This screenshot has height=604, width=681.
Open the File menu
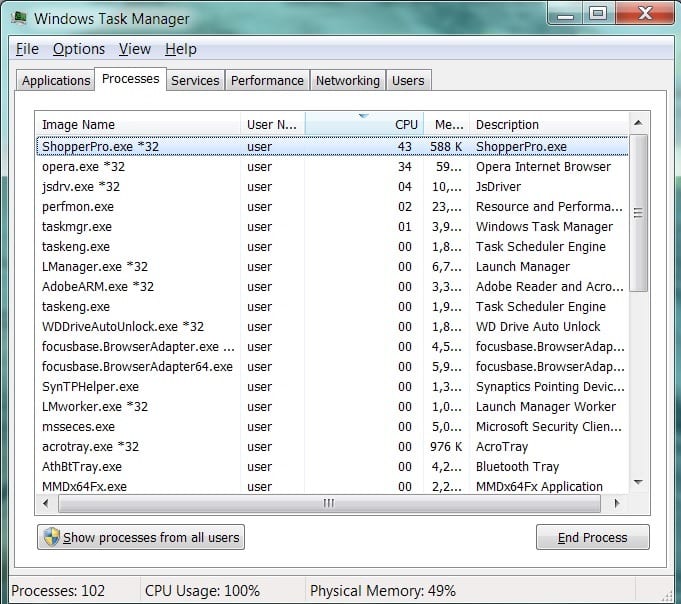coord(27,49)
